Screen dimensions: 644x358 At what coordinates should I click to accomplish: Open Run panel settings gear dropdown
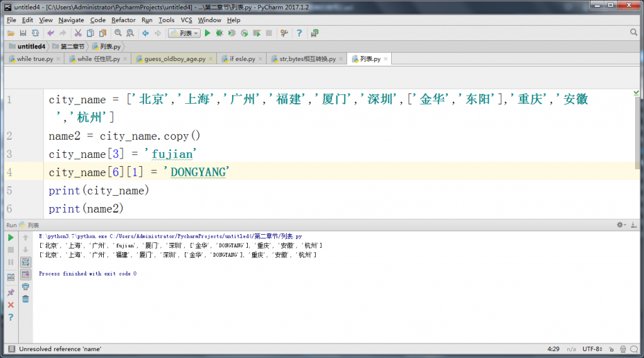[621, 225]
